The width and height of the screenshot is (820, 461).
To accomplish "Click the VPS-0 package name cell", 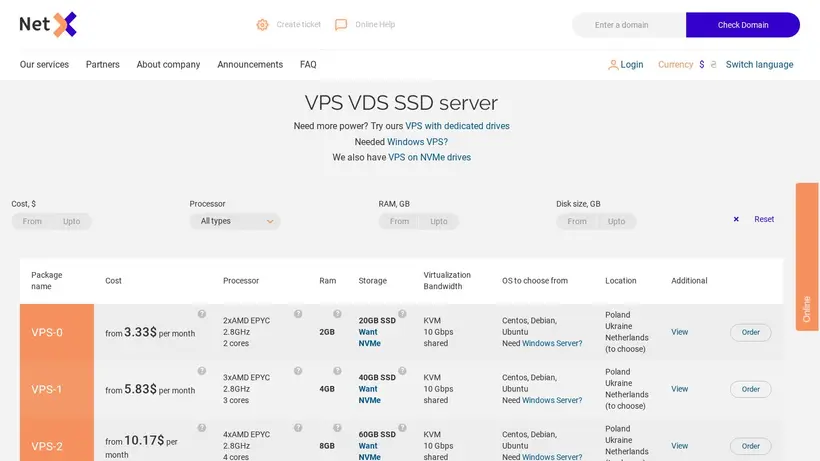I will pos(57,332).
